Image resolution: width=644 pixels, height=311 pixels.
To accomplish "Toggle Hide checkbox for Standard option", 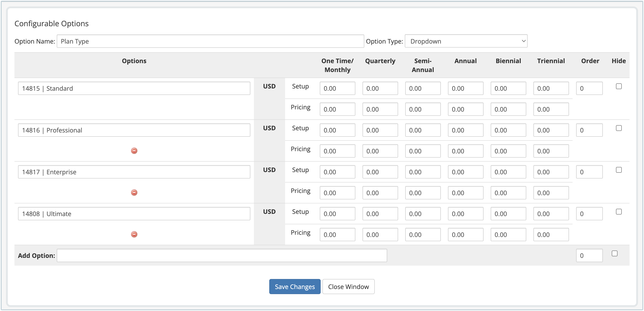I will pyautogui.click(x=618, y=86).
